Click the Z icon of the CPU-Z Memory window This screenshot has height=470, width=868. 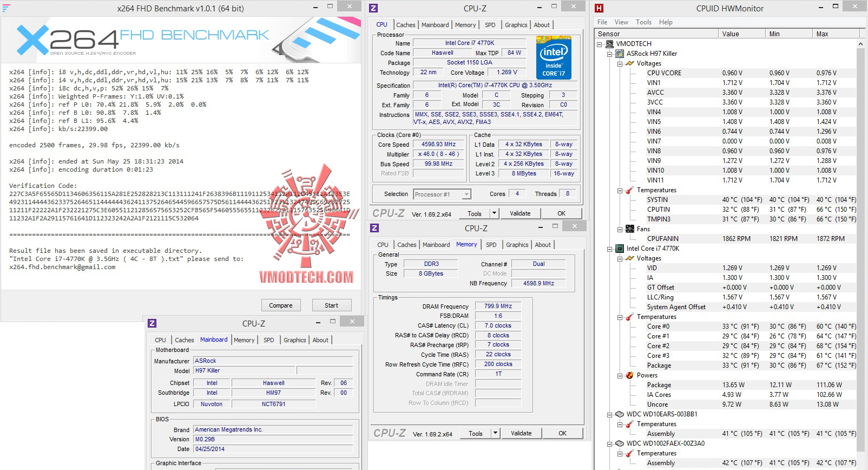(x=374, y=228)
